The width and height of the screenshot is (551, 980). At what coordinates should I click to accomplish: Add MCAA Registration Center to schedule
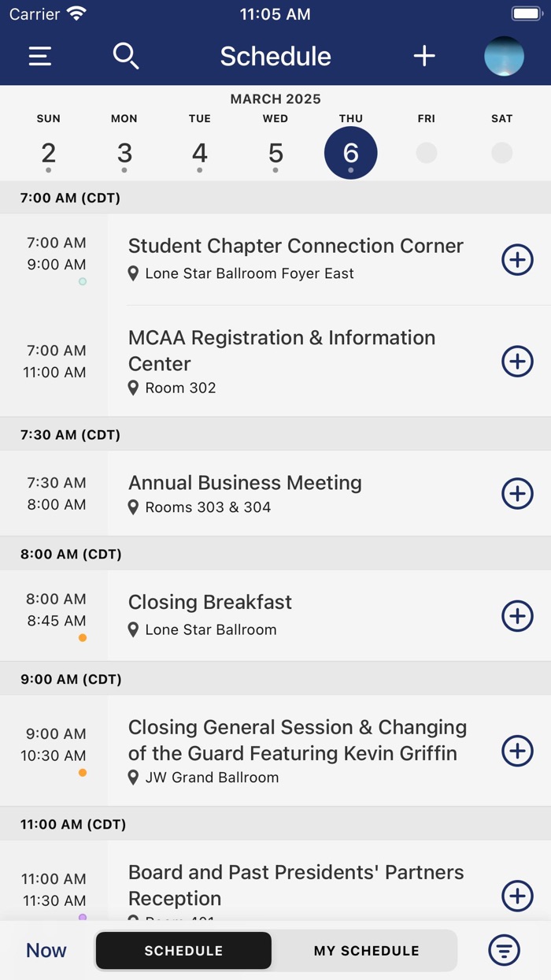(x=517, y=362)
